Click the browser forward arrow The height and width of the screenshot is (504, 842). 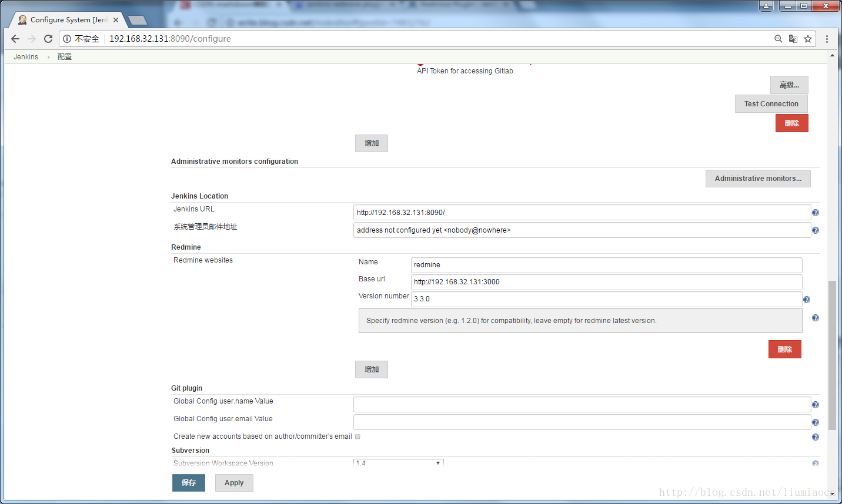[32, 39]
